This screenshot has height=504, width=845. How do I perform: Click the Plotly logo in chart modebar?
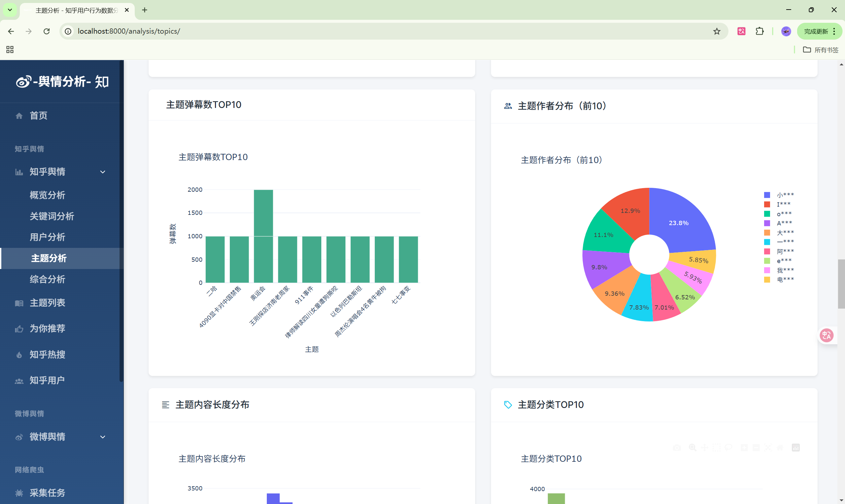pyautogui.click(x=795, y=448)
